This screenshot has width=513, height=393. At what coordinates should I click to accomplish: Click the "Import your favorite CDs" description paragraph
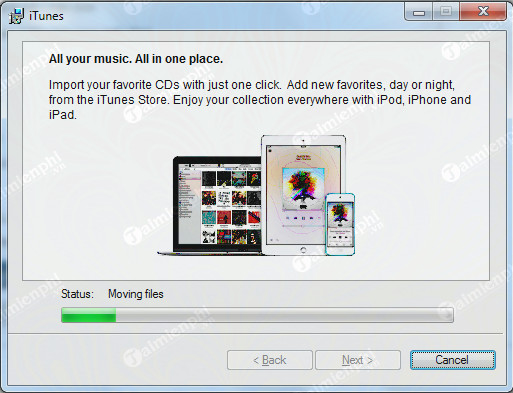coord(260,100)
